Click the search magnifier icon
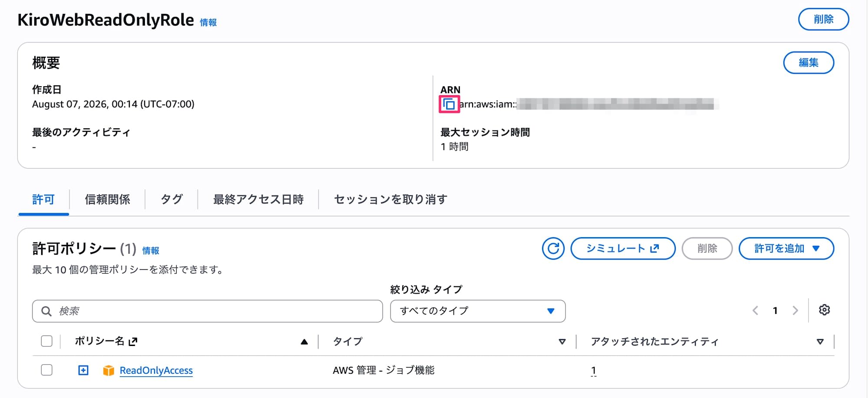 point(46,311)
